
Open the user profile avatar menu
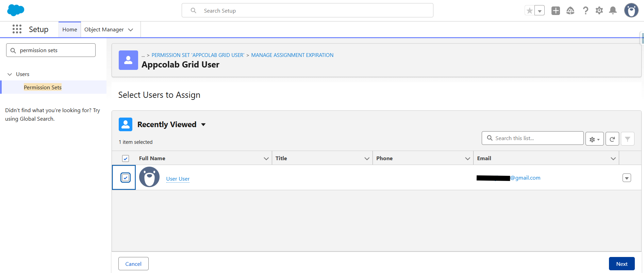pyautogui.click(x=631, y=10)
